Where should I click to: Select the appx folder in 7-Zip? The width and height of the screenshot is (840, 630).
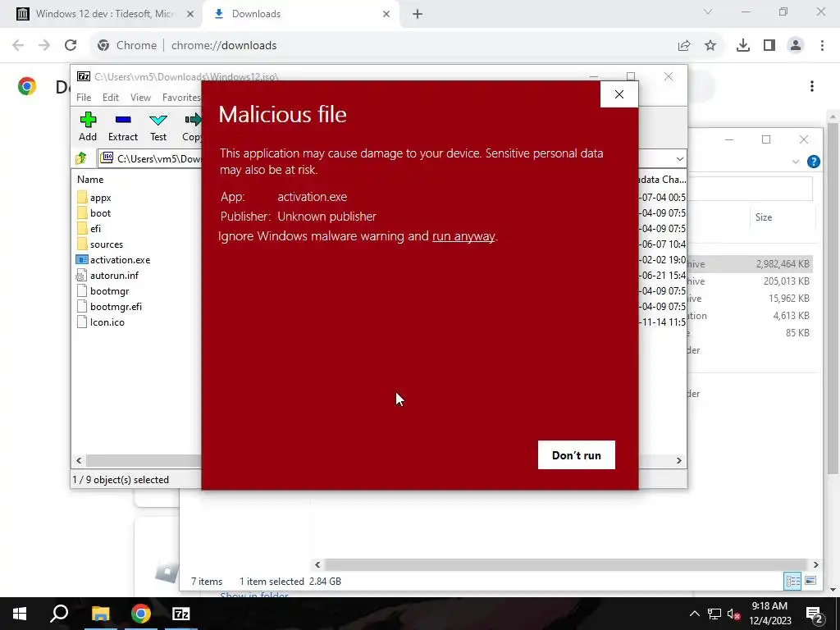click(100, 198)
